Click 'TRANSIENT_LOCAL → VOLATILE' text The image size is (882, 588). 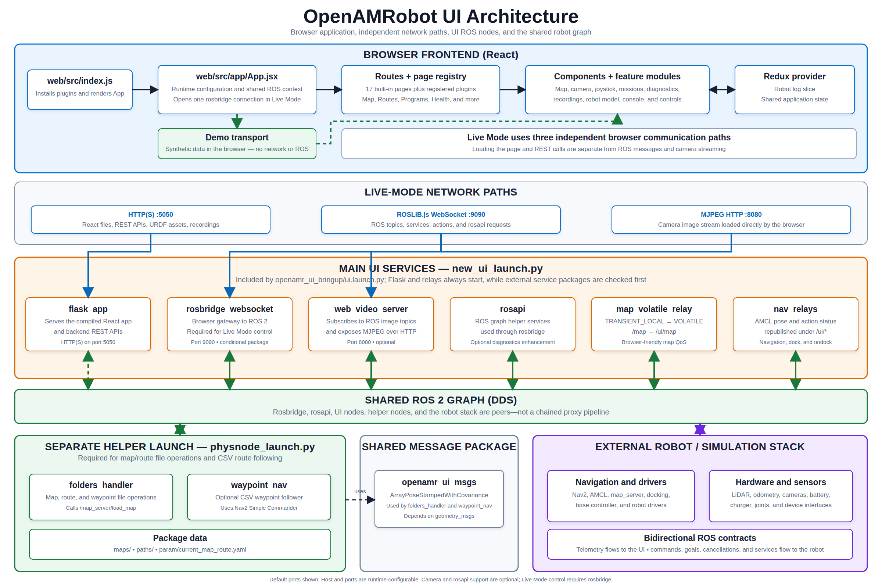pos(654,321)
